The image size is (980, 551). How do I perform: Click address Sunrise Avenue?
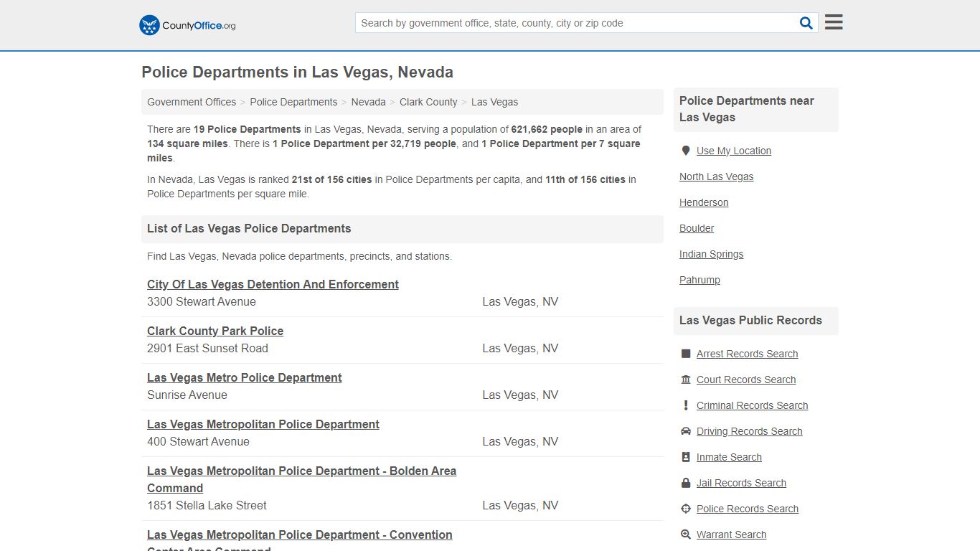click(187, 395)
